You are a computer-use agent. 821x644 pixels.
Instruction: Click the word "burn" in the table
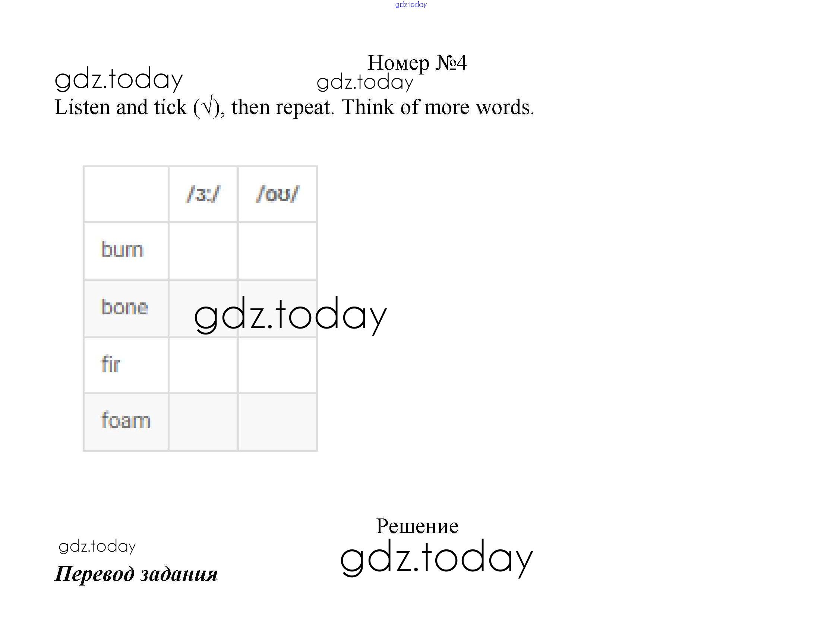(x=122, y=250)
